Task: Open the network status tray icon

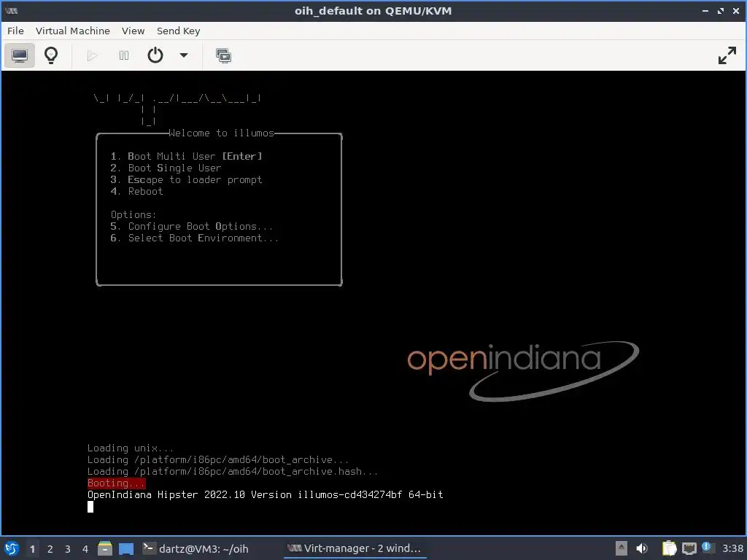Action: [689, 548]
